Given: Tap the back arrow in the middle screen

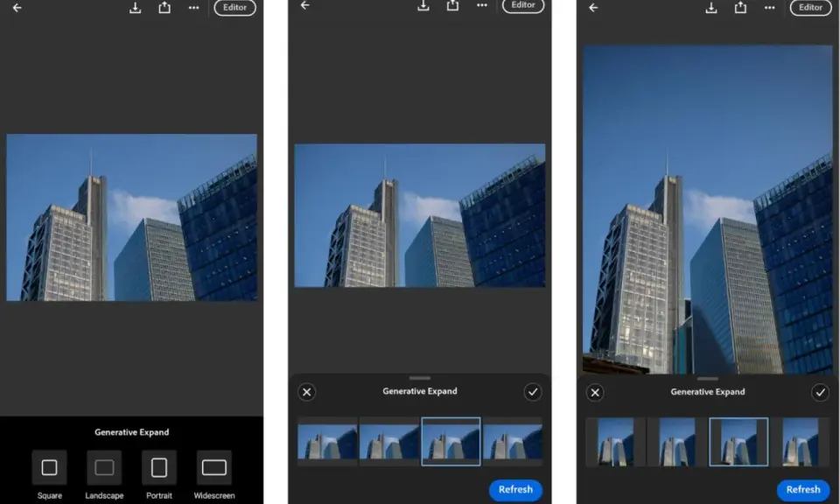Looking at the screenshot, I should coord(304,5).
